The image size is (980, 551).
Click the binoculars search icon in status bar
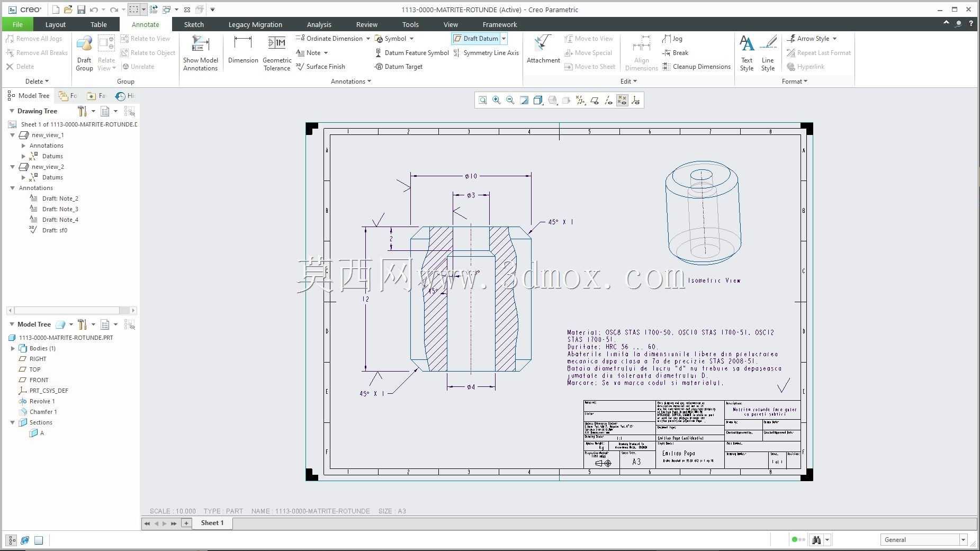(816, 540)
